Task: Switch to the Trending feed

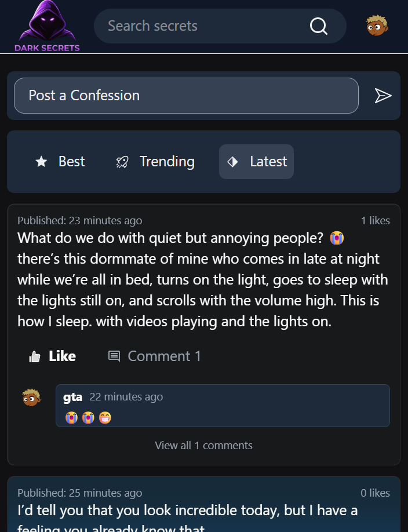Action: pyautogui.click(x=154, y=162)
